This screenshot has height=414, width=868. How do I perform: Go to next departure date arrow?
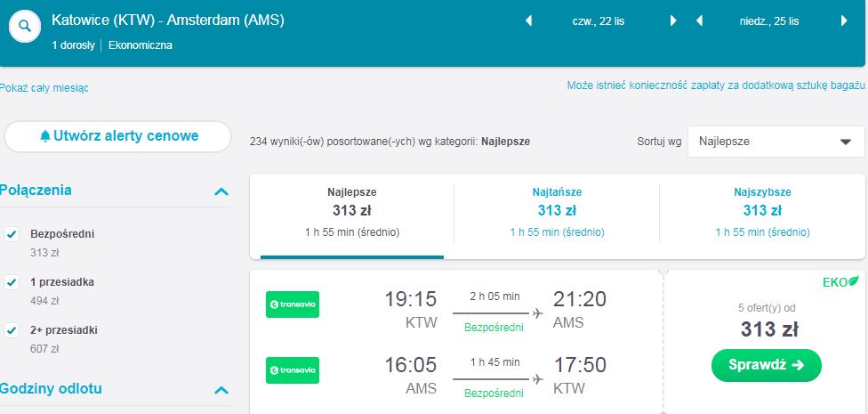[x=673, y=21]
